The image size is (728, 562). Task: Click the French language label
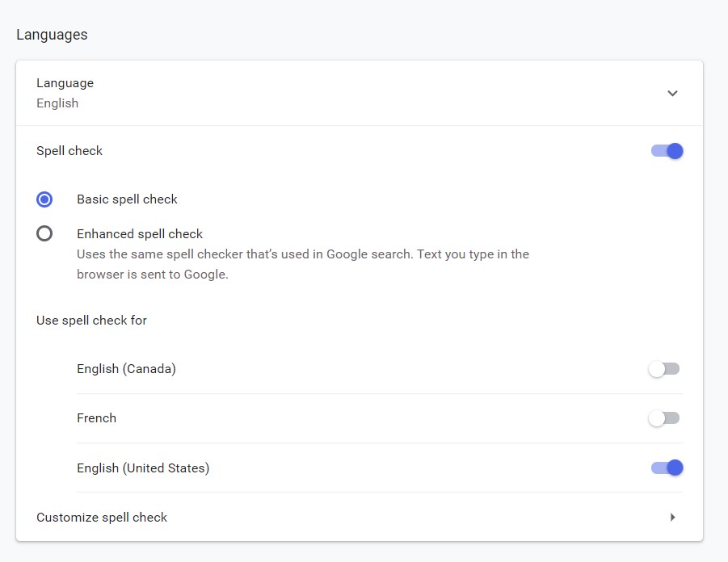(97, 418)
